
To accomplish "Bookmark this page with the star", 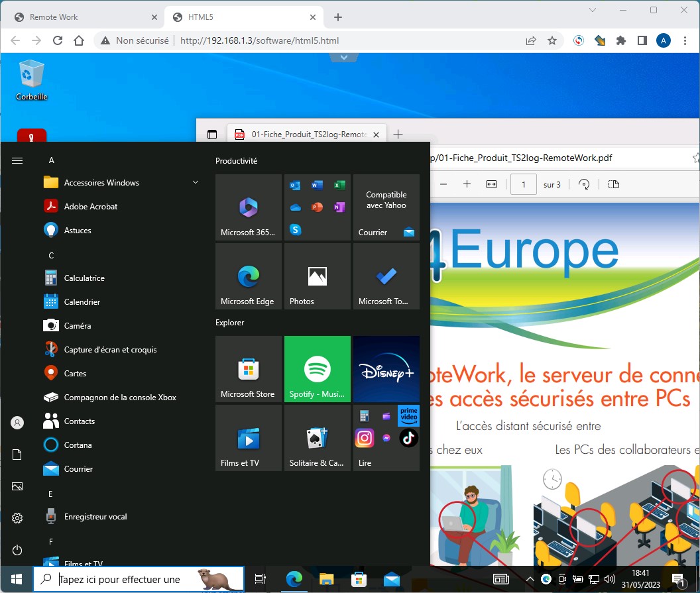I will (x=552, y=40).
